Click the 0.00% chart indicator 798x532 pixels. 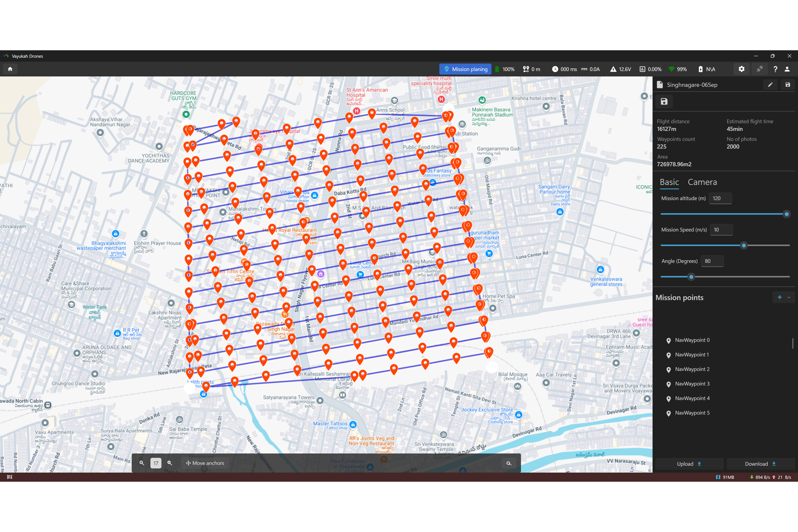[650, 69]
